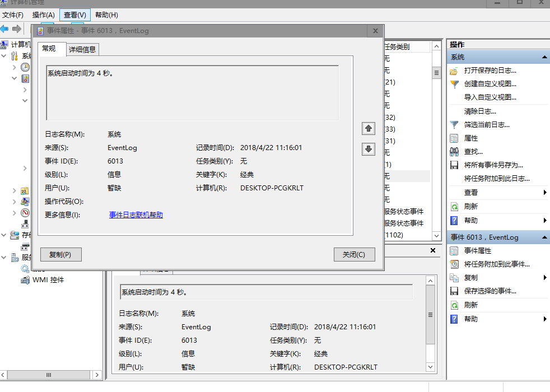Click tree pane horizontal scrollbar thumb
The height and width of the screenshot is (392, 550).
48,375
